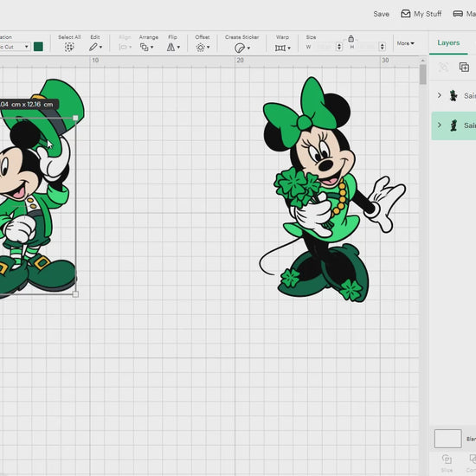This screenshot has height=476, width=476.
Task: Open the Arrange tool
Action: 145,47
